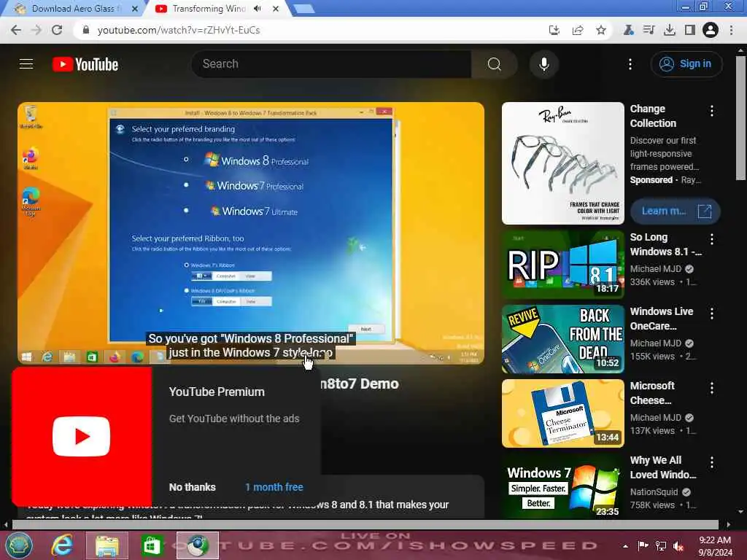Close the Download Aero Glass tab

(x=135, y=9)
